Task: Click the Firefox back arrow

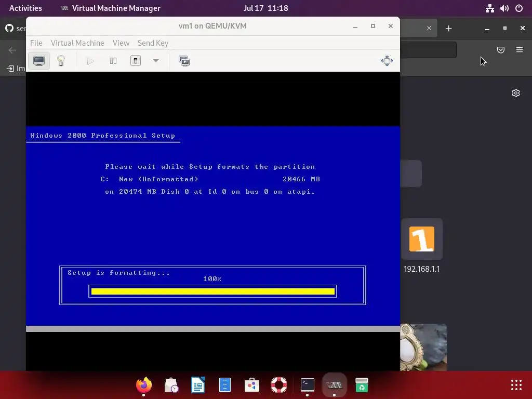Action: [x=12, y=50]
